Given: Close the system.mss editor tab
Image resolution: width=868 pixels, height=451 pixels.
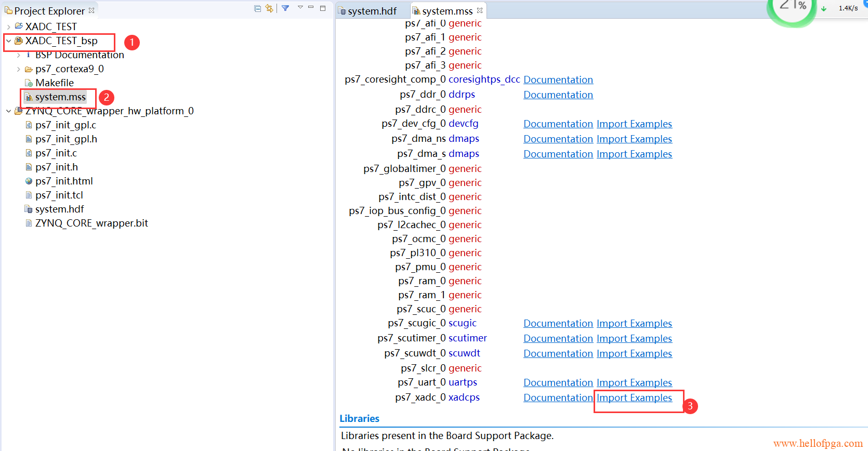Looking at the screenshot, I should click(x=480, y=10).
